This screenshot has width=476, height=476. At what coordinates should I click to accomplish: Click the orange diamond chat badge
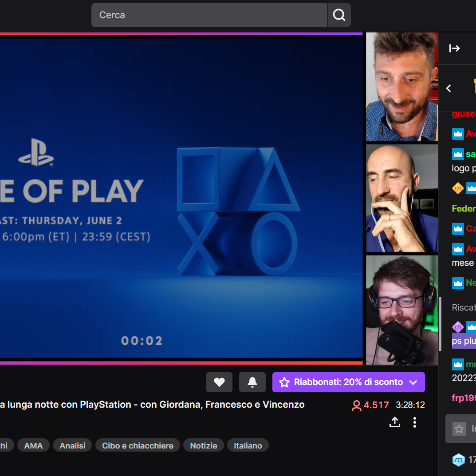458,188
